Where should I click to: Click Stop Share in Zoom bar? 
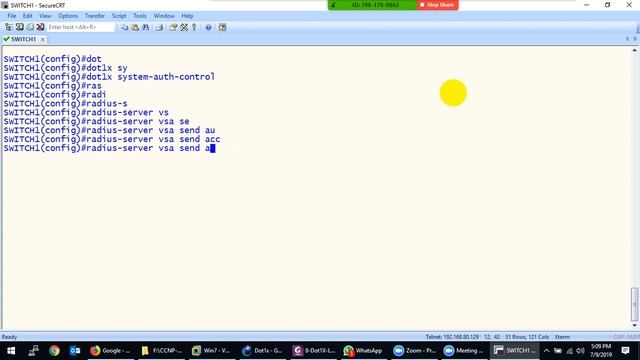point(437,5)
